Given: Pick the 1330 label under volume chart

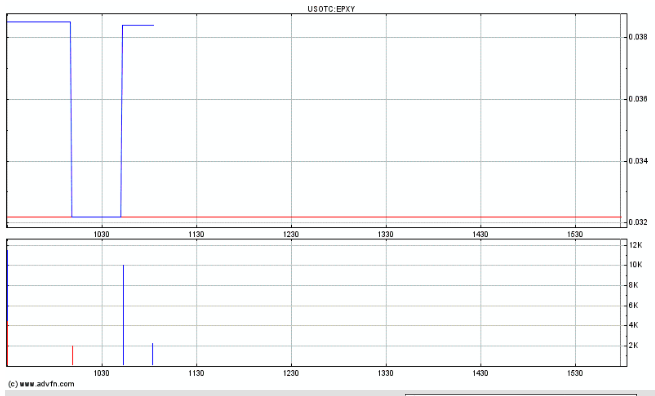Looking at the screenshot, I should tap(386, 373).
